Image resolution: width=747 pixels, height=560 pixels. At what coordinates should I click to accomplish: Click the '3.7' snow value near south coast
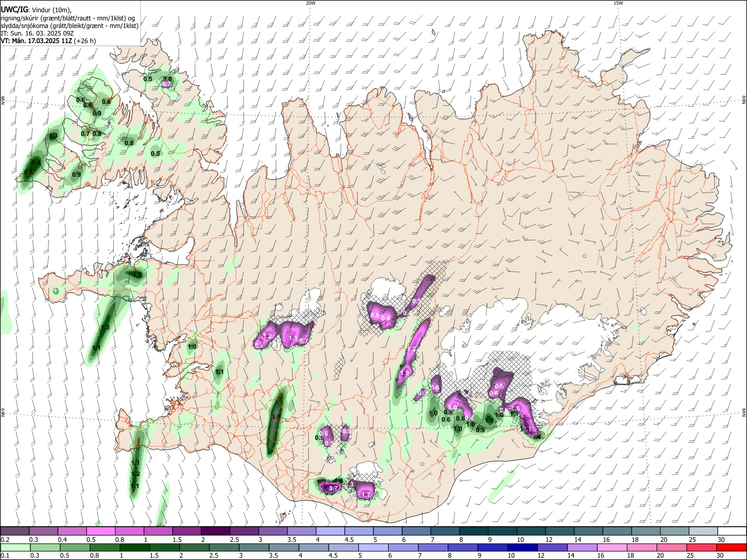[334, 488]
